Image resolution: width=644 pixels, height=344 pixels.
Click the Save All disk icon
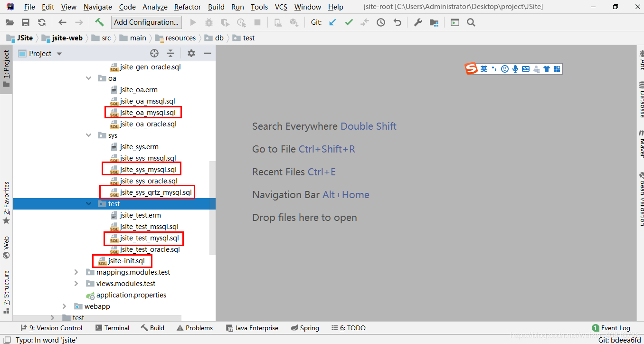click(26, 22)
